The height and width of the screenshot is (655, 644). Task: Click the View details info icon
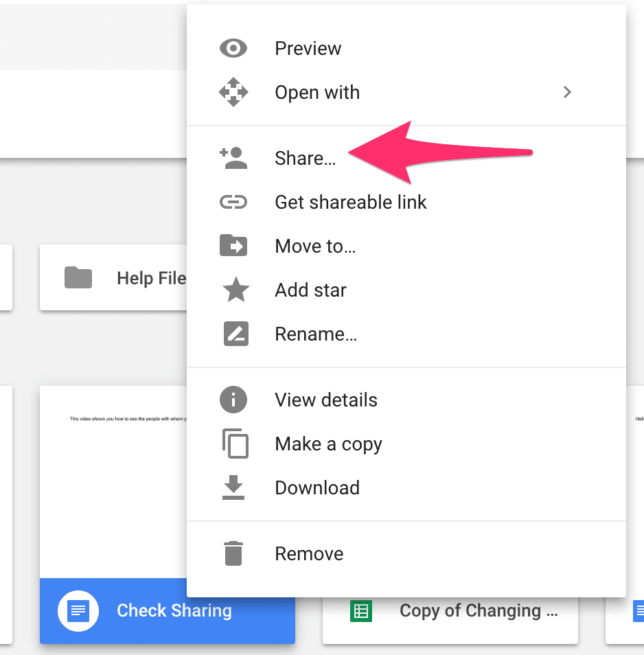(x=233, y=400)
